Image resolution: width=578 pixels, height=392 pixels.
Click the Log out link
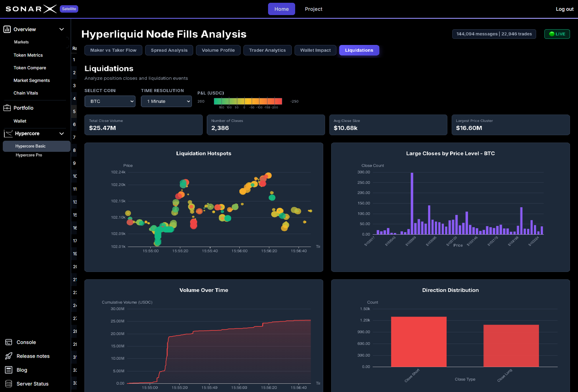(x=565, y=9)
